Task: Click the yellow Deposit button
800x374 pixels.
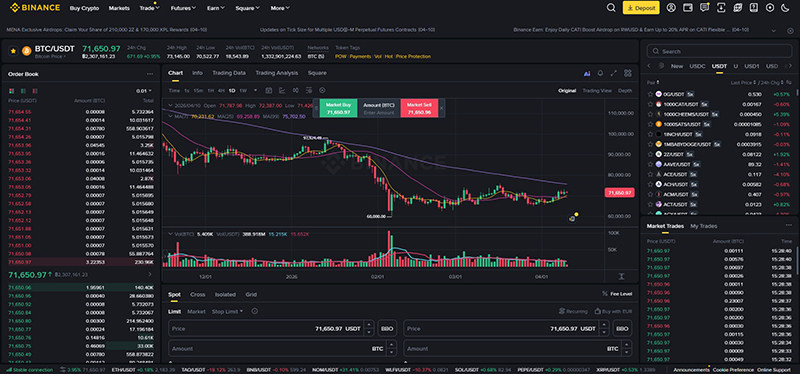Action: click(641, 8)
